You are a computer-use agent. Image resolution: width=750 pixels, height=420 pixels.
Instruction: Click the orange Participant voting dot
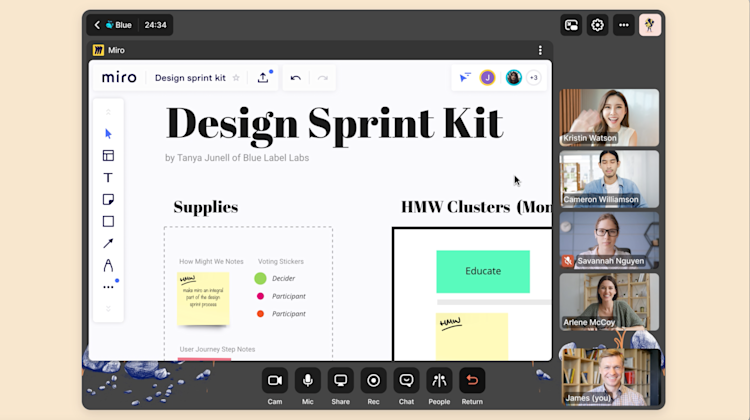point(260,314)
